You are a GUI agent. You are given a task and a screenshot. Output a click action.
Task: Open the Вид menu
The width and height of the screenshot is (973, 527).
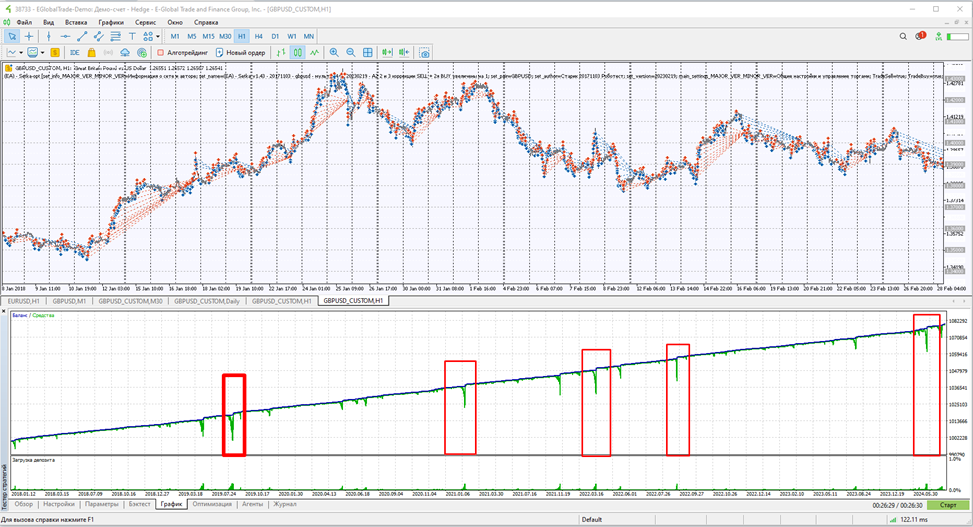point(48,22)
